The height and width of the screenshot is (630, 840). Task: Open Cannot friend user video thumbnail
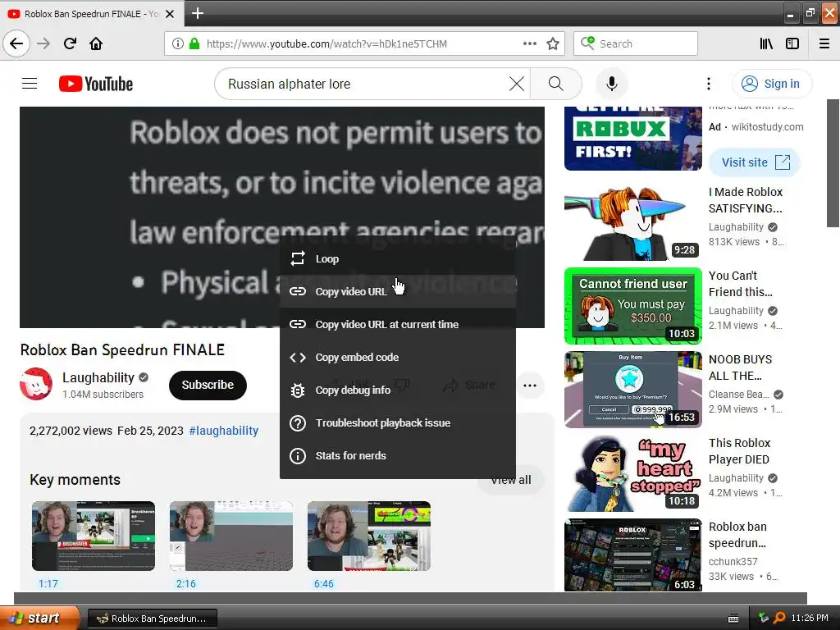pos(632,306)
